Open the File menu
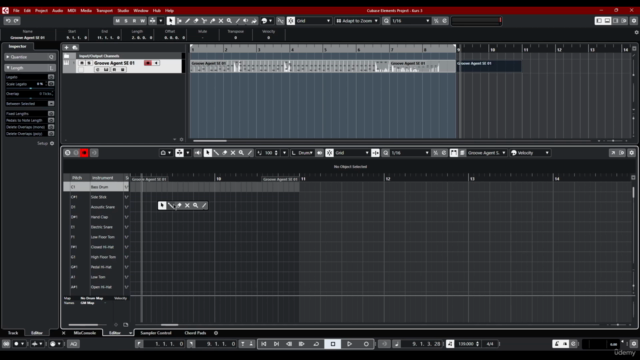640x360 pixels. 16,11
